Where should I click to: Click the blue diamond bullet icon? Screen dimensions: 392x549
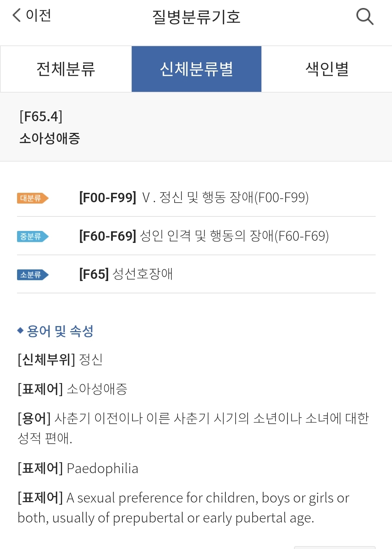pos(20,330)
